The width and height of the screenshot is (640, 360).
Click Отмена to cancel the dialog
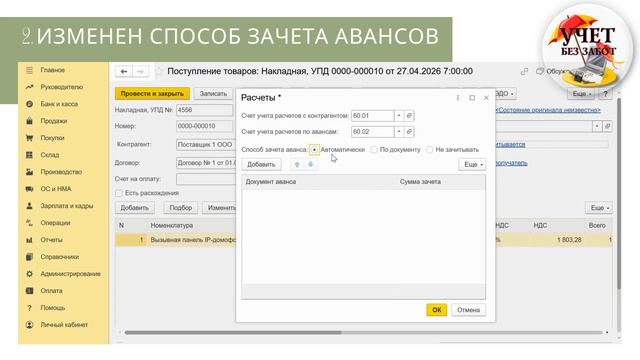tap(468, 310)
